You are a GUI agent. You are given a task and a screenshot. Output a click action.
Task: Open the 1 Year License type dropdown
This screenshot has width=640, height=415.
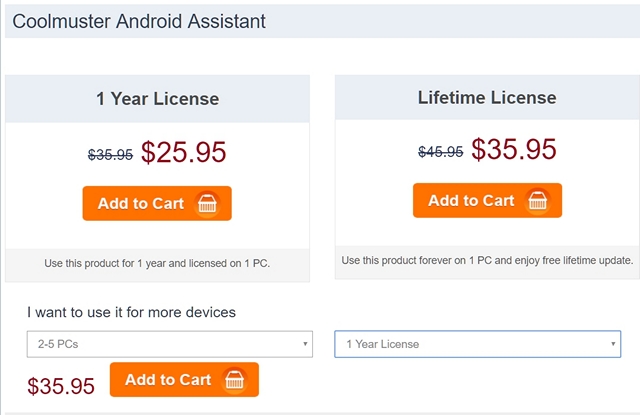pyautogui.click(x=476, y=344)
